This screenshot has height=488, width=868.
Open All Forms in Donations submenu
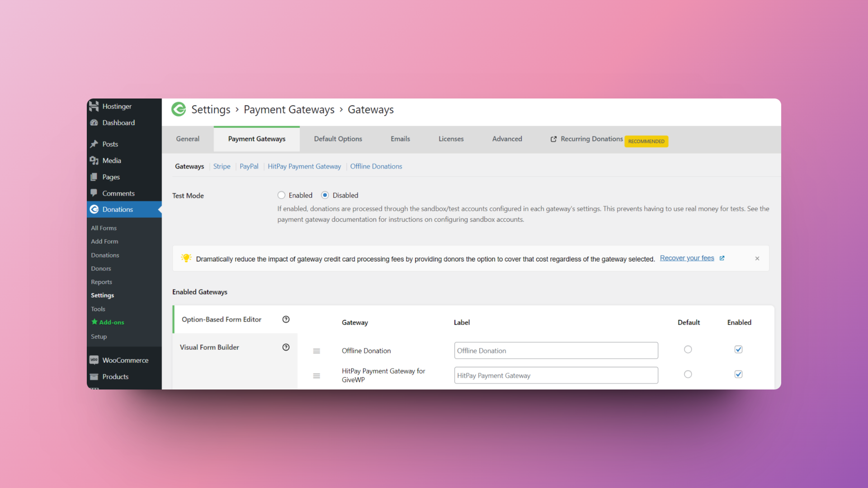coord(104,228)
